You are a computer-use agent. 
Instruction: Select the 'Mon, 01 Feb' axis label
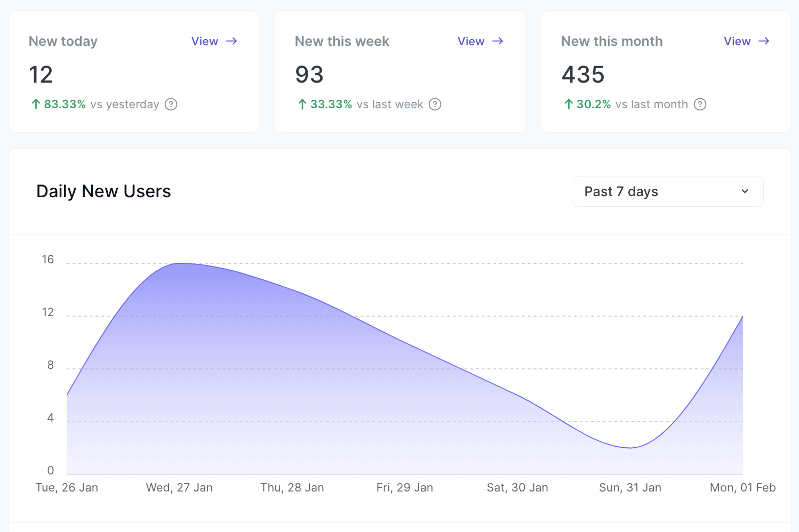(742, 488)
